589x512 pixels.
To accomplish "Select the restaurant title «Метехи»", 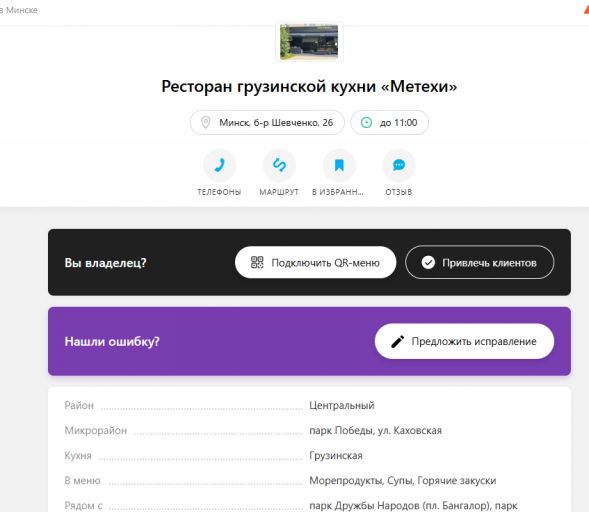I will (x=309, y=86).
